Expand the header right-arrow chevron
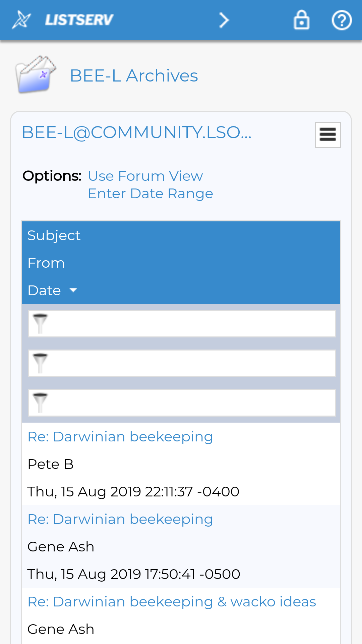Image resolution: width=362 pixels, height=644 pixels. click(224, 20)
